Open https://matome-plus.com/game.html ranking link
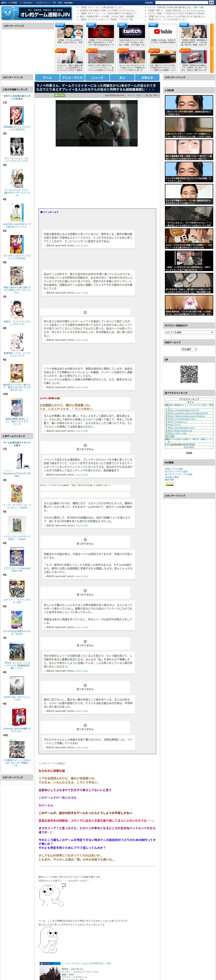The height and width of the screenshot is (980, 216). (188, 413)
